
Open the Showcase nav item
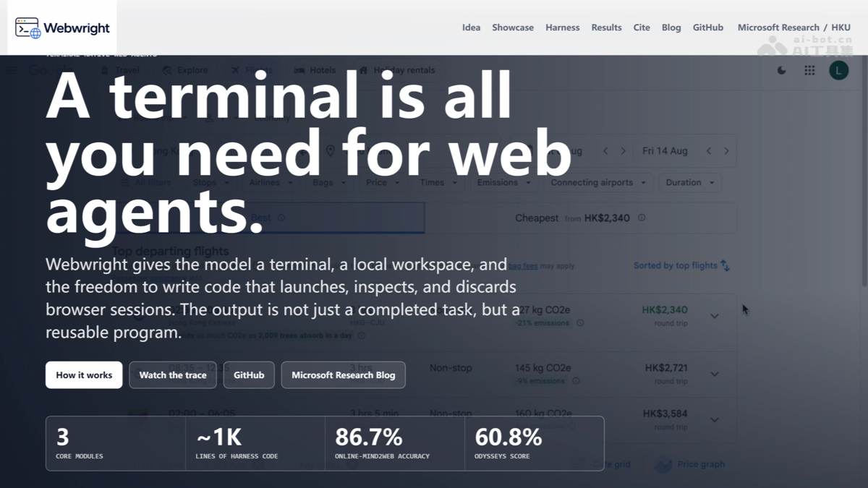click(513, 27)
